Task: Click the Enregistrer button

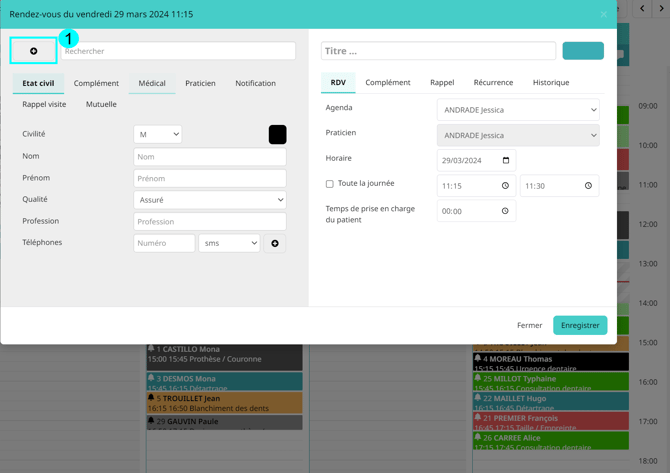Action: coord(580,325)
